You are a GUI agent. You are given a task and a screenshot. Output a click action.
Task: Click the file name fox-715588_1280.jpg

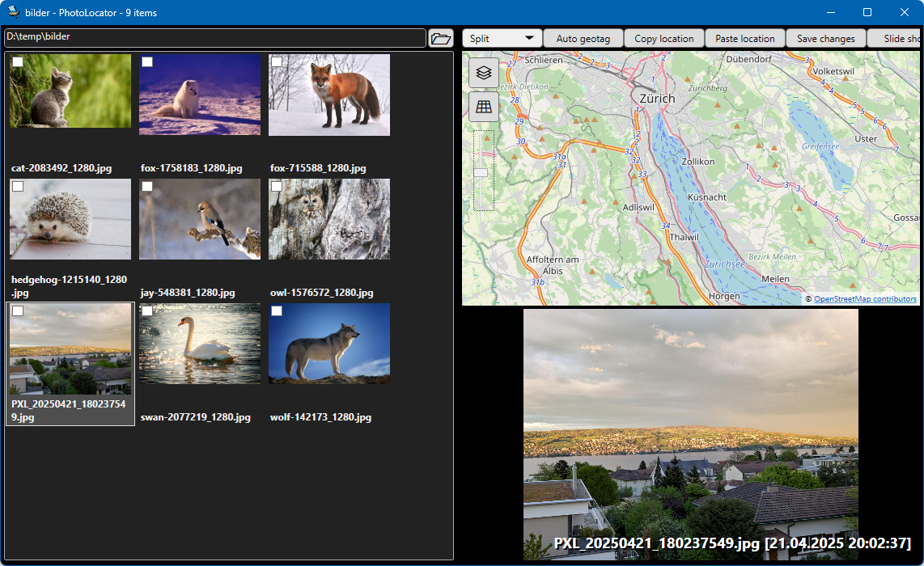click(x=318, y=168)
